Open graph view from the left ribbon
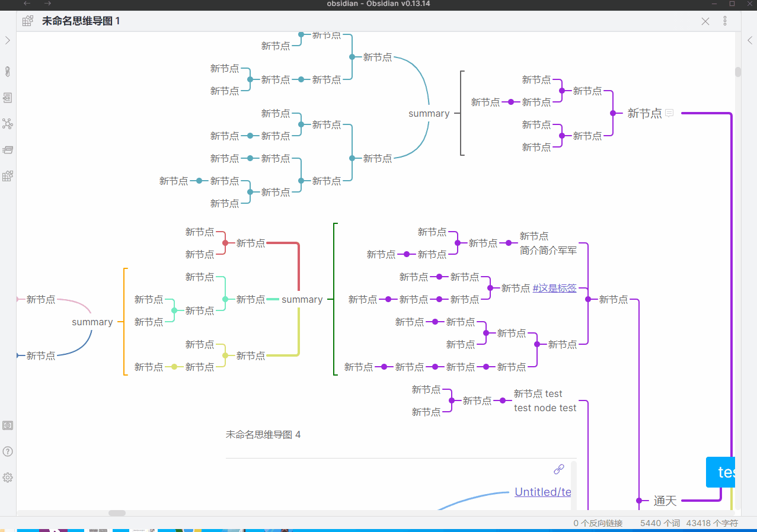Image resolution: width=757 pixels, height=532 pixels. 8,124
